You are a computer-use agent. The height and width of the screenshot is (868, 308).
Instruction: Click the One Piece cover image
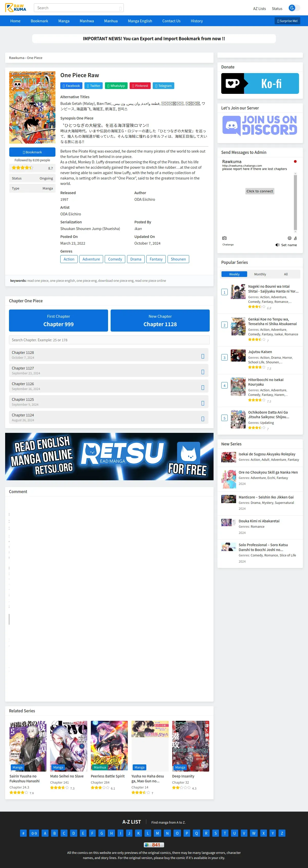click(x=32, y=107)
